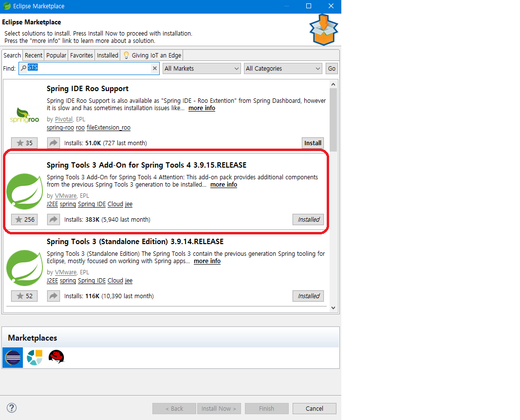Click the roo tag link
520x420 pixels.
click(80, 128)
